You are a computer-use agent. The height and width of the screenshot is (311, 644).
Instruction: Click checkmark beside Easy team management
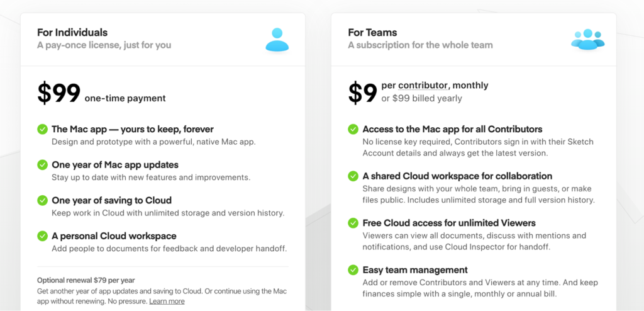353,270
